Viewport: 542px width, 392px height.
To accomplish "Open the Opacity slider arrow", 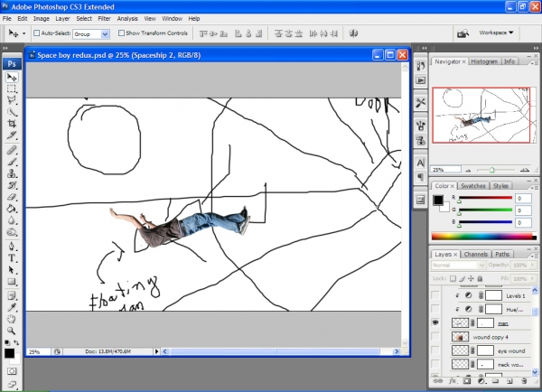I will click(x=532, y=266).
